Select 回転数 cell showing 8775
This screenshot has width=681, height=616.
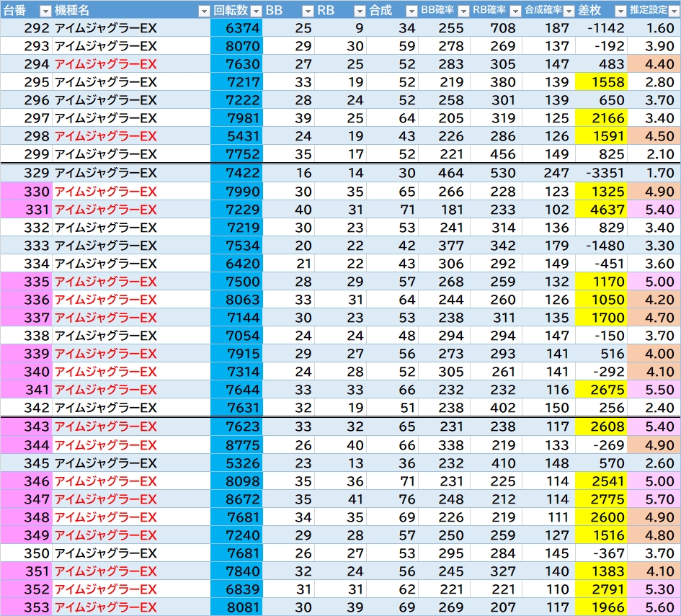236,445
